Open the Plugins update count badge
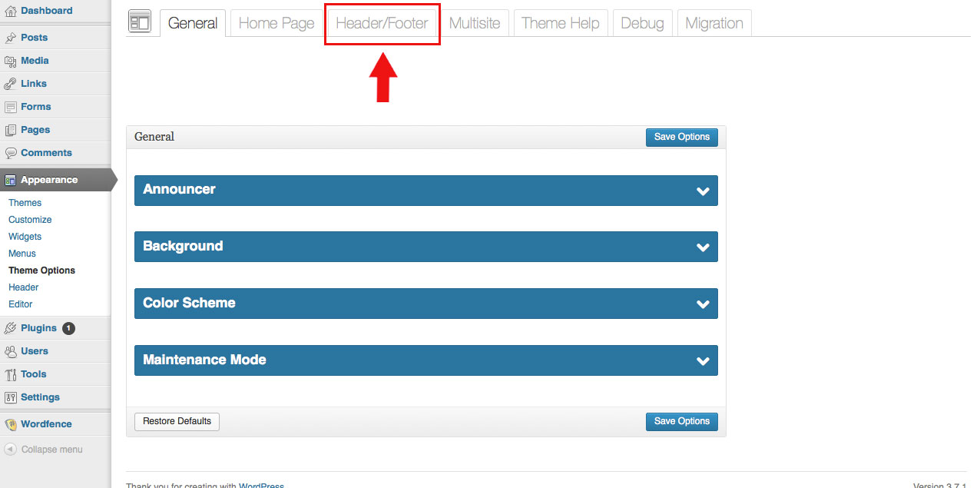Viewport: 980px width, 488px height. pyautogui.click(x=68, y=328)
